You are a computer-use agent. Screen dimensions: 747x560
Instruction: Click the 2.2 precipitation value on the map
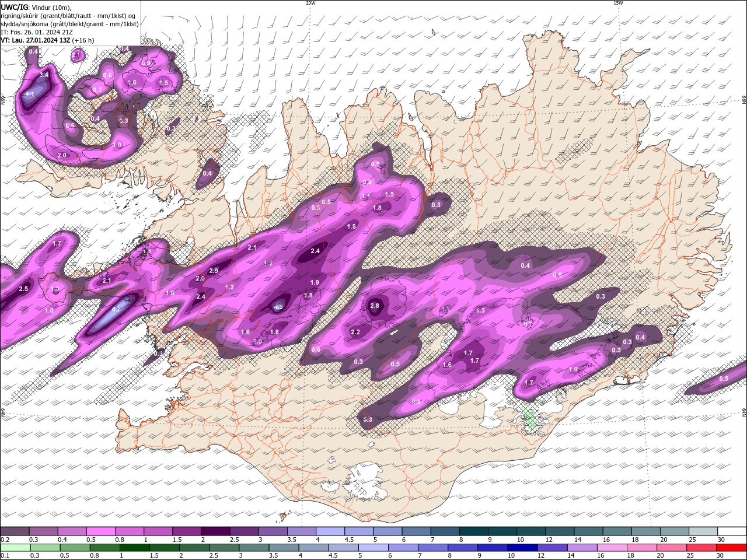[355, 332]
